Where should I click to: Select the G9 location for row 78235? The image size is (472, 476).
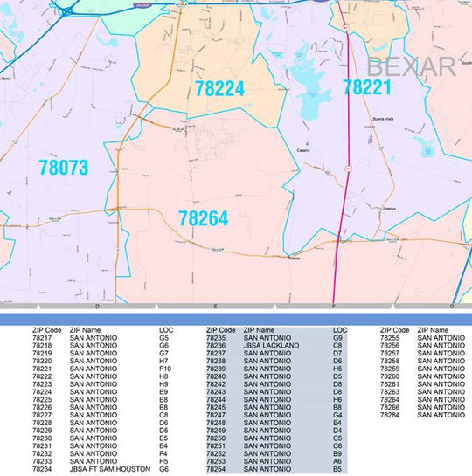337,338
